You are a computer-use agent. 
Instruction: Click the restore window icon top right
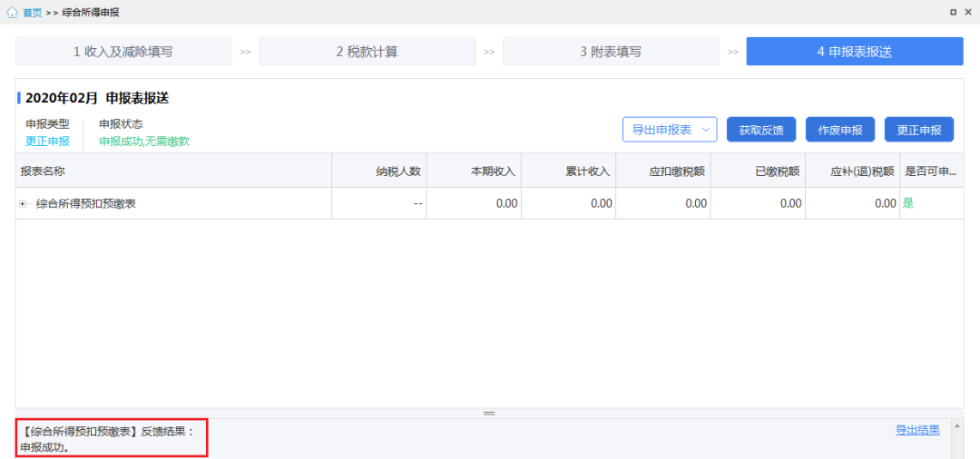point(953,12)
